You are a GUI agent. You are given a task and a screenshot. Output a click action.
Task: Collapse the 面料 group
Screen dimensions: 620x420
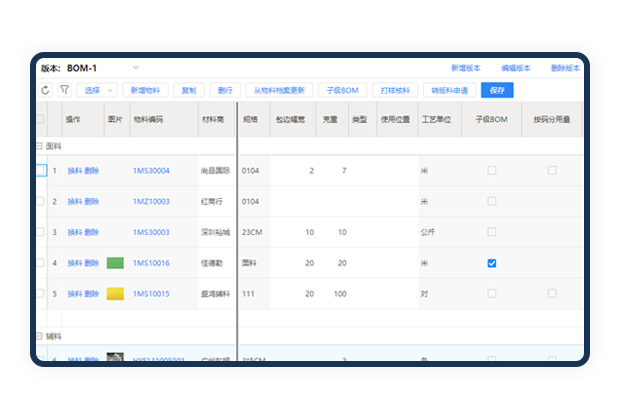[39, 145]
